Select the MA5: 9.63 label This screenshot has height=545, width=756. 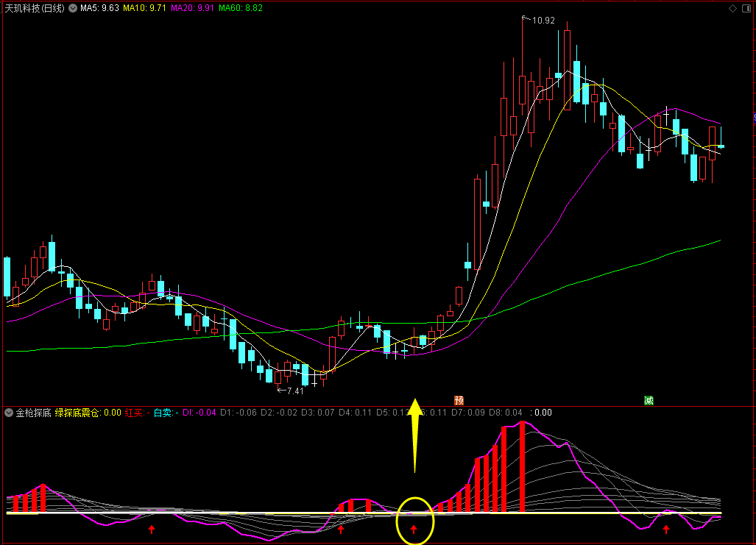(x=100, y=8)
